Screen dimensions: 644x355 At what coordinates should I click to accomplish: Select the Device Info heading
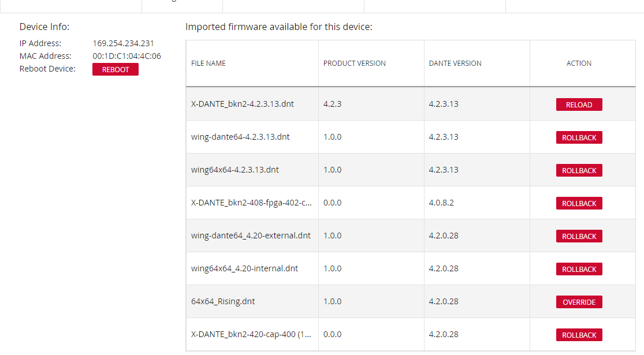[x=44, y=27]
